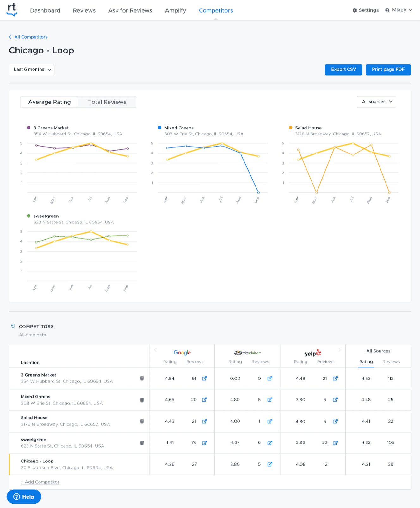Select Average Rating chart view
420x508 pixels.
click(x=49, y=102)
